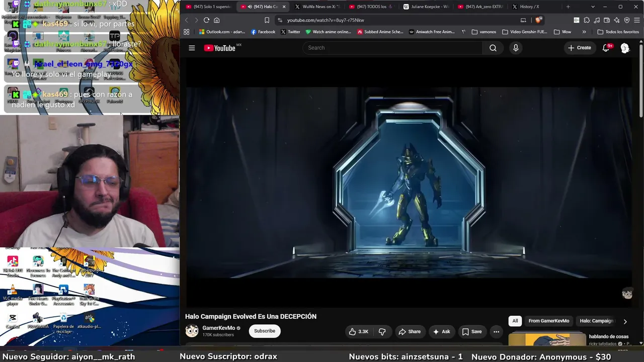Subscribe to GamerKevMo channel
This screenshot has width=644, height=362.
click(265, 331)
